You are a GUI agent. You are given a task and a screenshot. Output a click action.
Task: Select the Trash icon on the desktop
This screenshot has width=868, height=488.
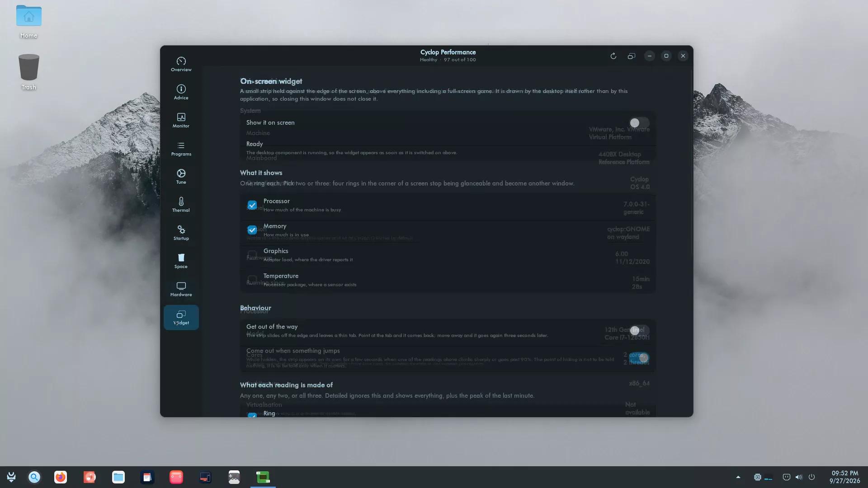tap(28, 72)
